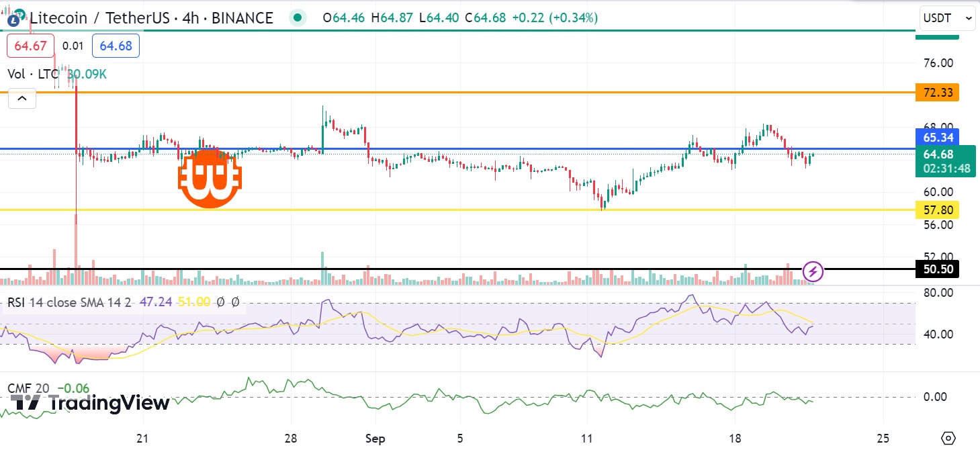Viewport: 980px width, 452px height.
Task: Click the TradingView logo
Action: [x=90, y=403]
